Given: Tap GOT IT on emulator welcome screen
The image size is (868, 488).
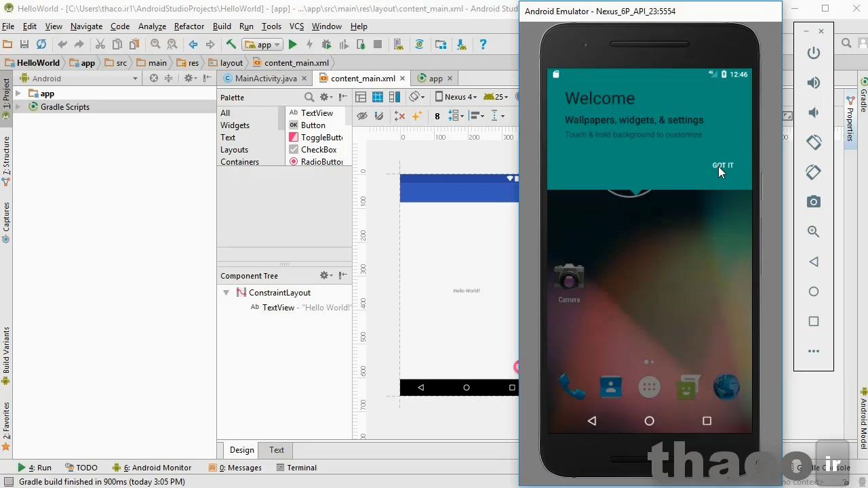Looking at the screenshot, I should click(723, 165).
